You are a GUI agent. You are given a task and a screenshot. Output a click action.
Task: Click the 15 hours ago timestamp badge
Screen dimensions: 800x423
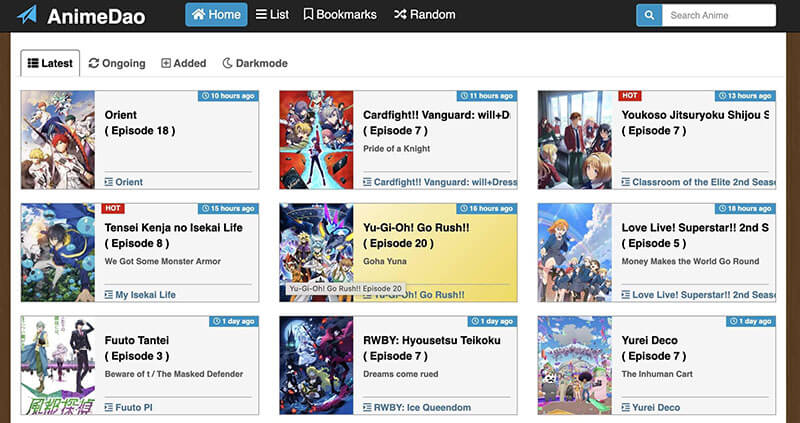click(x=229, y=209)
